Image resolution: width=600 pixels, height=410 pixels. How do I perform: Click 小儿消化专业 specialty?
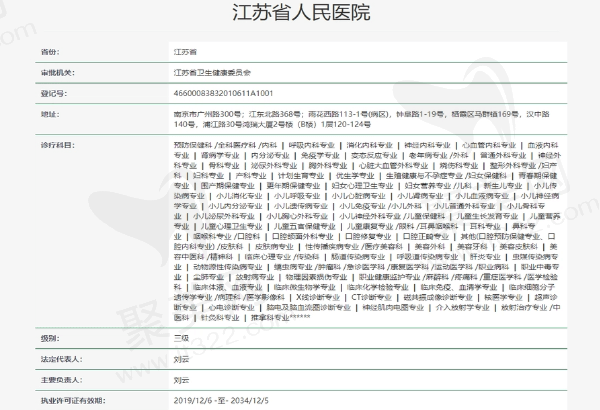click(239, 196)
